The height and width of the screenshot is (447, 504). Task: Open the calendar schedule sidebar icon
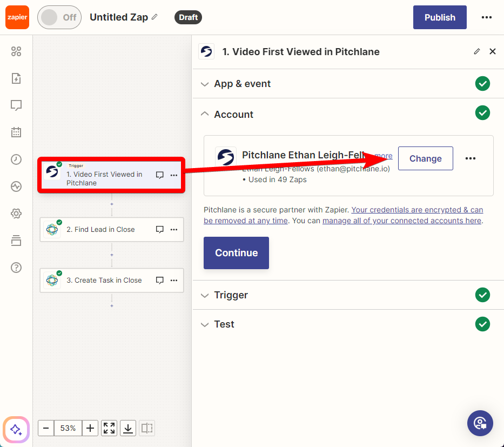[16, 132]
